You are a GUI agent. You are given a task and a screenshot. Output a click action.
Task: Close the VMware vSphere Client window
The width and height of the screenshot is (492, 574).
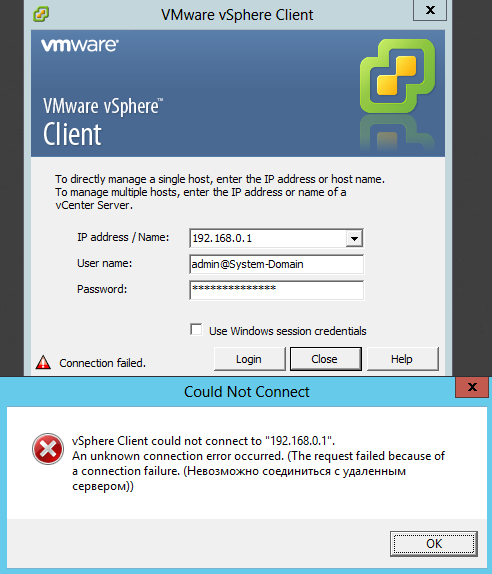point(430,10)
